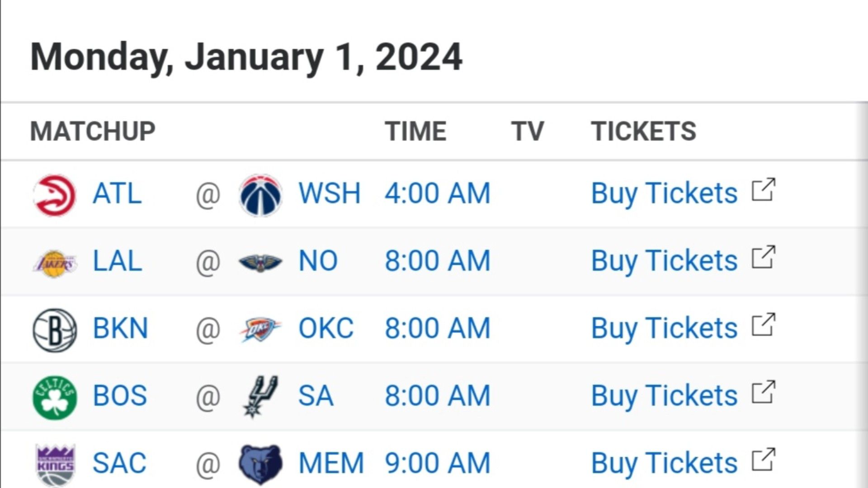The image size is (868, 488).
Task: Click the Washington Wizards logo
Action: click(x=260, y=195)
